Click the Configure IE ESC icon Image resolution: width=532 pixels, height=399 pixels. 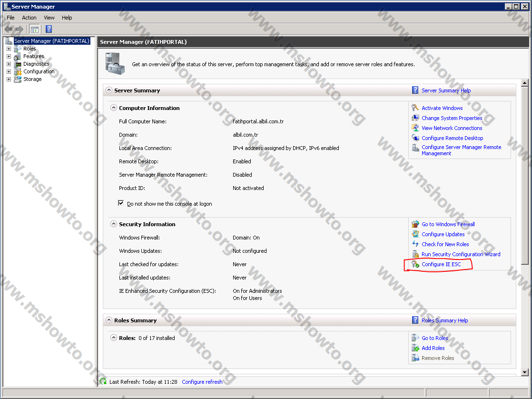coord(415,264)
